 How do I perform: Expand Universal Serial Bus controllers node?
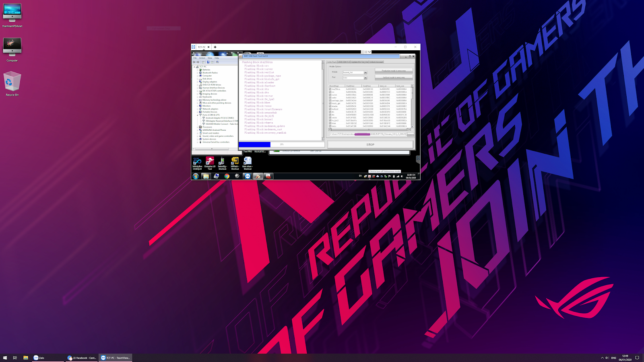tap(198, 142)
